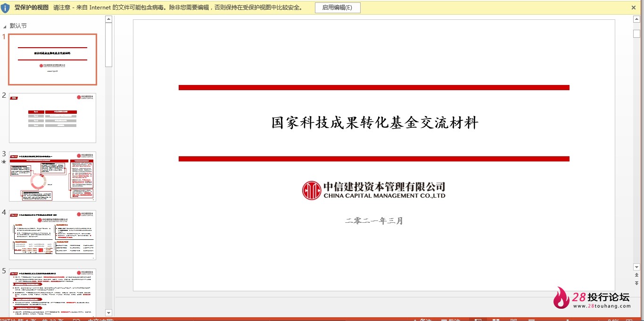Click the animation star icon beside slide 3
This screenshot has width=644, height=321.
coord(4,161)
